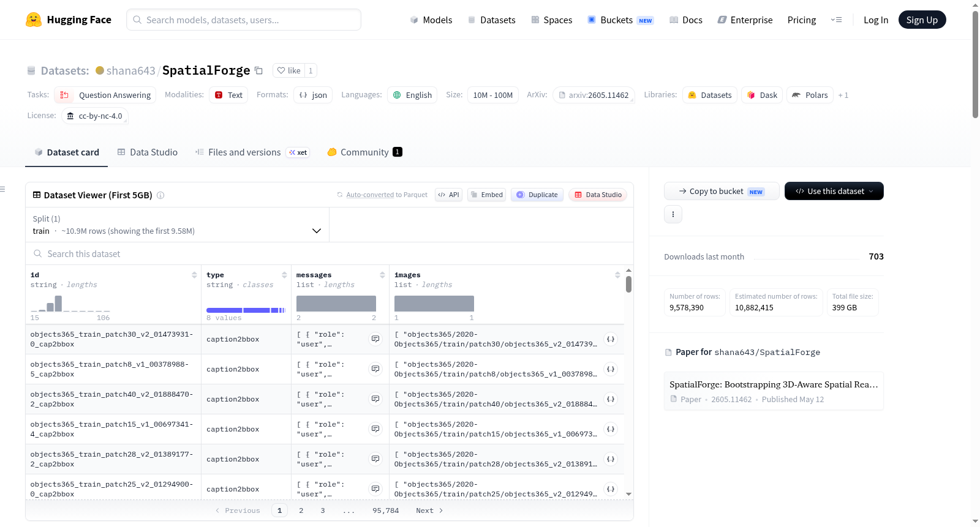
Task: Go to the Community tab
Action: (365, 152)
